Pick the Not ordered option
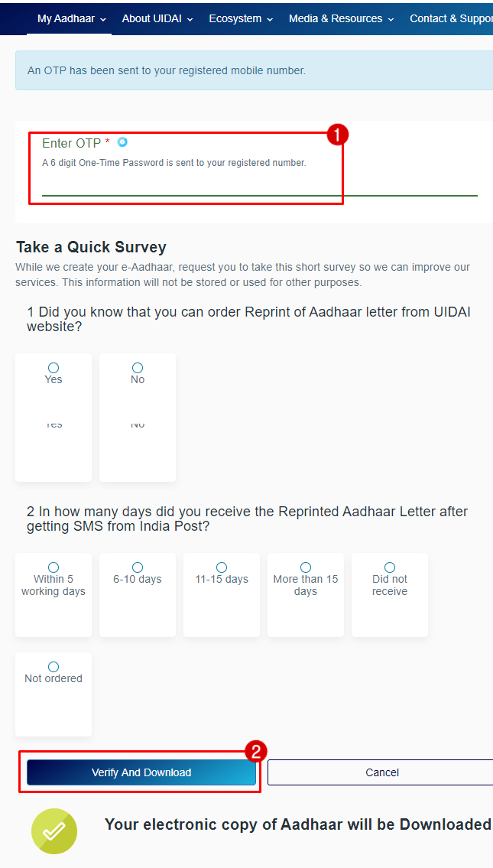 53,666
